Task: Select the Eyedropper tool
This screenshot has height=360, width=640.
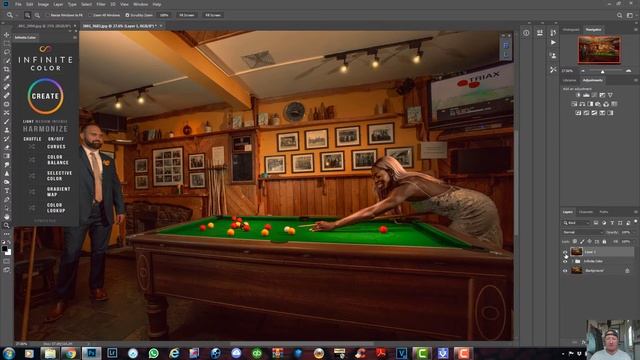Action: tap(7, 78)
